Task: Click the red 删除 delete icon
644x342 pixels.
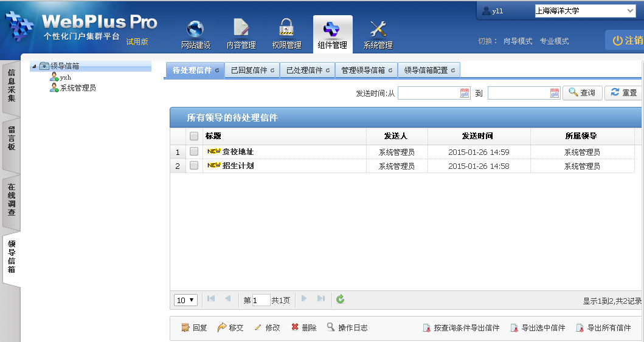Action: tap(295, 327)
